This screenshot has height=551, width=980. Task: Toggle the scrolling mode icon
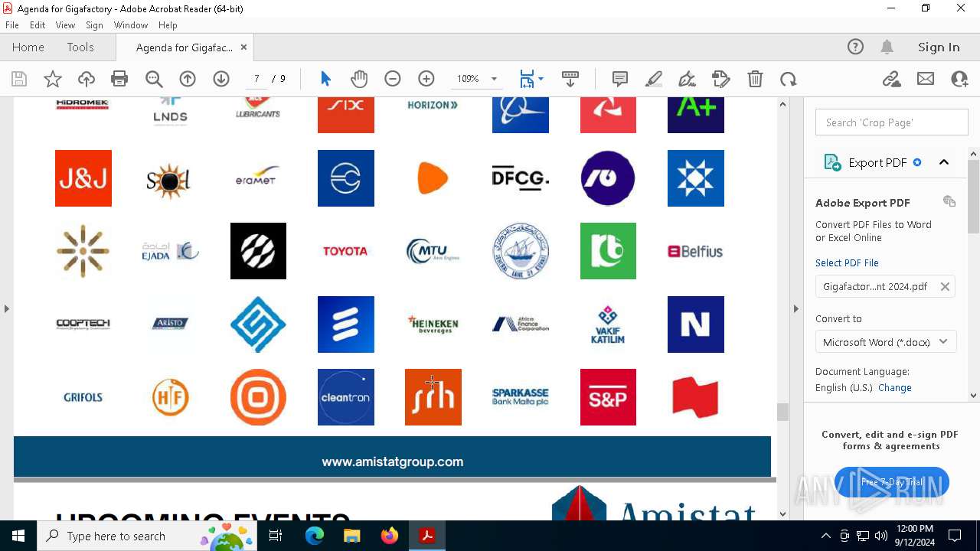(570, 79)
